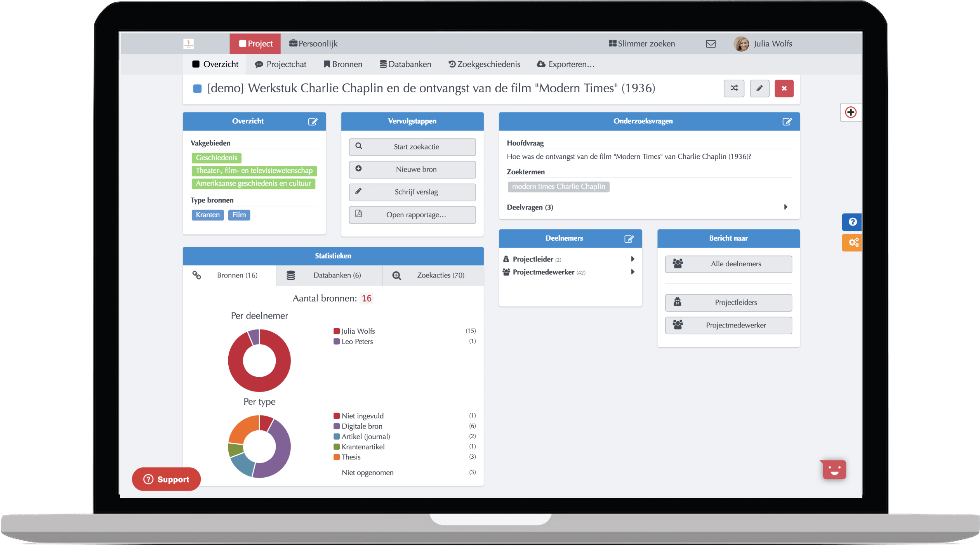Switch to the Project tab

[x=255, y=44]
